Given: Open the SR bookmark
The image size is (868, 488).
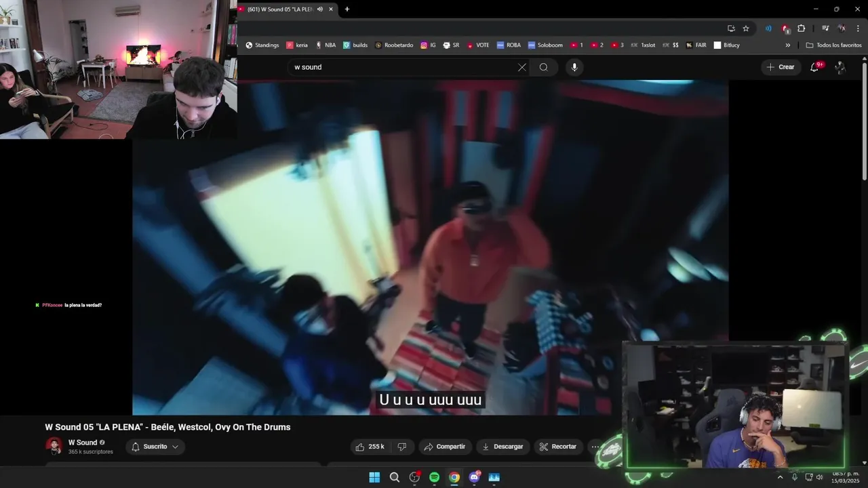Looking at the screenshot, I should [x=451, y=45].
